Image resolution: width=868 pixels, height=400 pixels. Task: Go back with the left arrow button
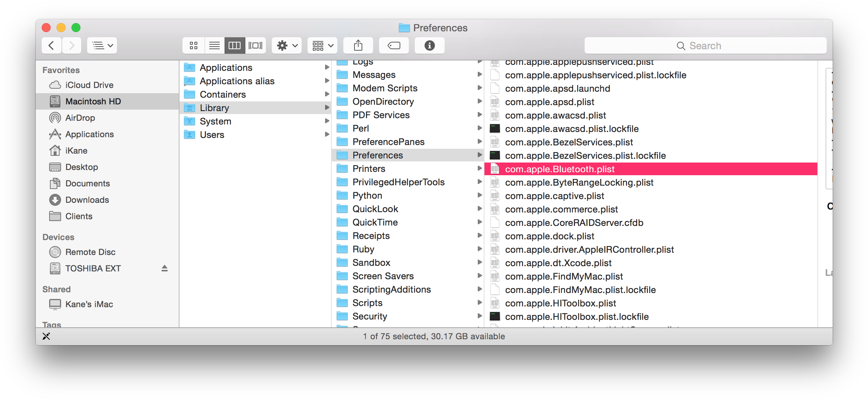[x=52, y=45]
